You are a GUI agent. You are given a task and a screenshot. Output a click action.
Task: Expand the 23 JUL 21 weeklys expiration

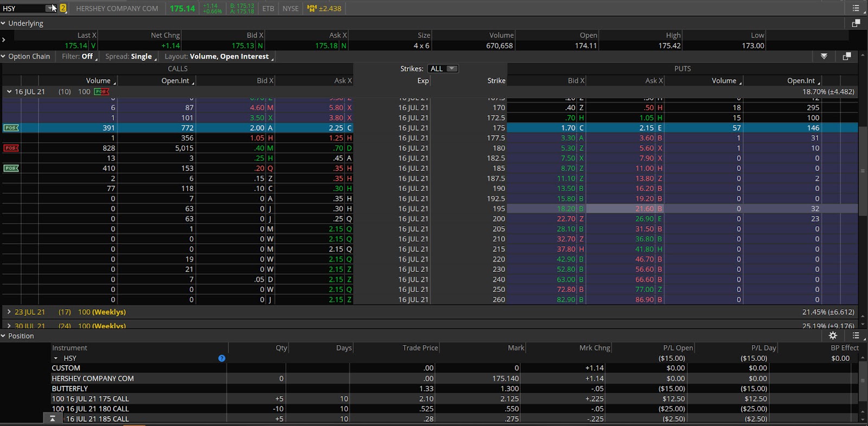tap(9, 312)
